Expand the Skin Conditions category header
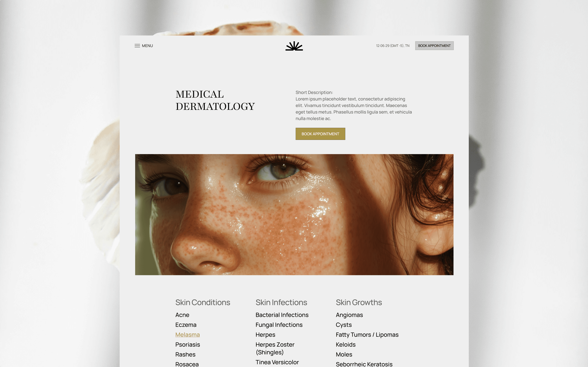588x367 pixels. click(203, 302)
